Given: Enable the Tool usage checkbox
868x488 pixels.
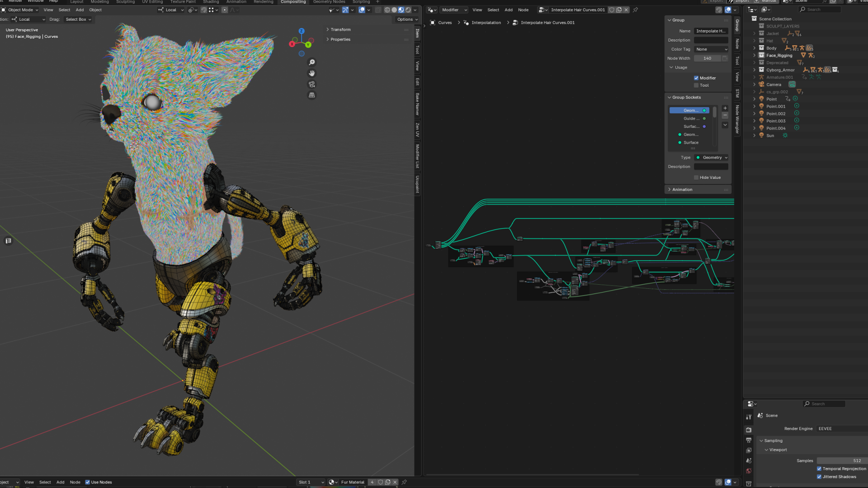Looking at the screenshot, I should coord(696,85).
